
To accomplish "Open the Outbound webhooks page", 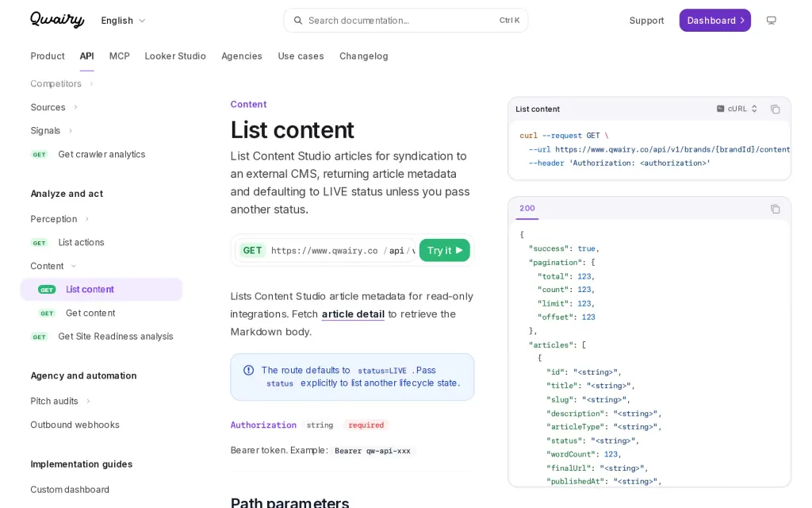I will click(75, 425).
